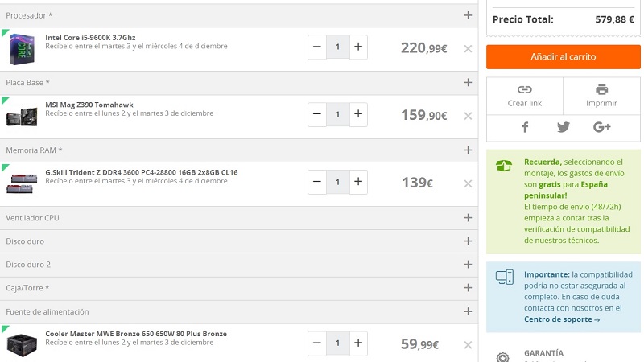Share the configuration on Google Plus
The width and height of the screenshot is (644, 362).
click(x=601, y=127)
